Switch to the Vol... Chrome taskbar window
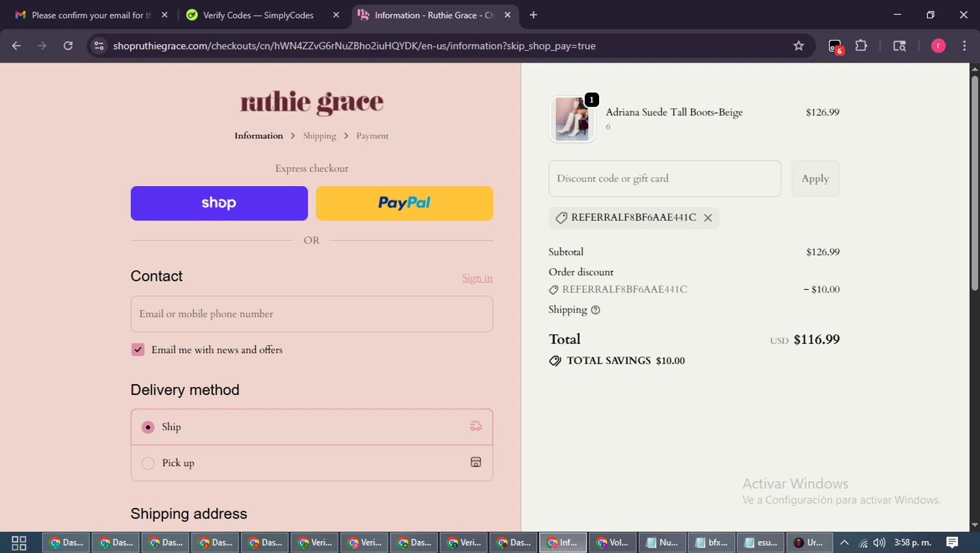 pyautogui.click(x=612, y=543)
